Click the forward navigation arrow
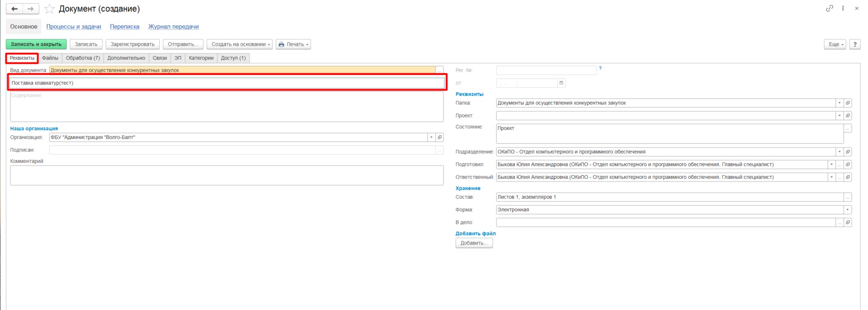Viewport: 868px width, 310px height. (x=30, y=9)
